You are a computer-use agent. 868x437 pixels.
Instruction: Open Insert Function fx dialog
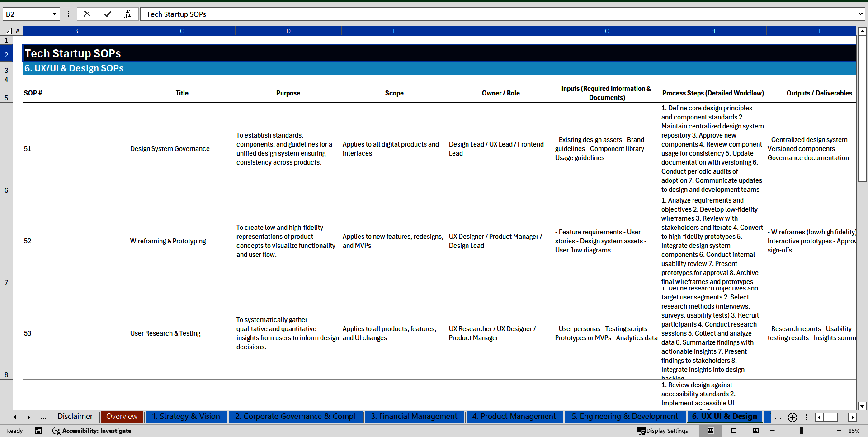(x=127, y=14)
